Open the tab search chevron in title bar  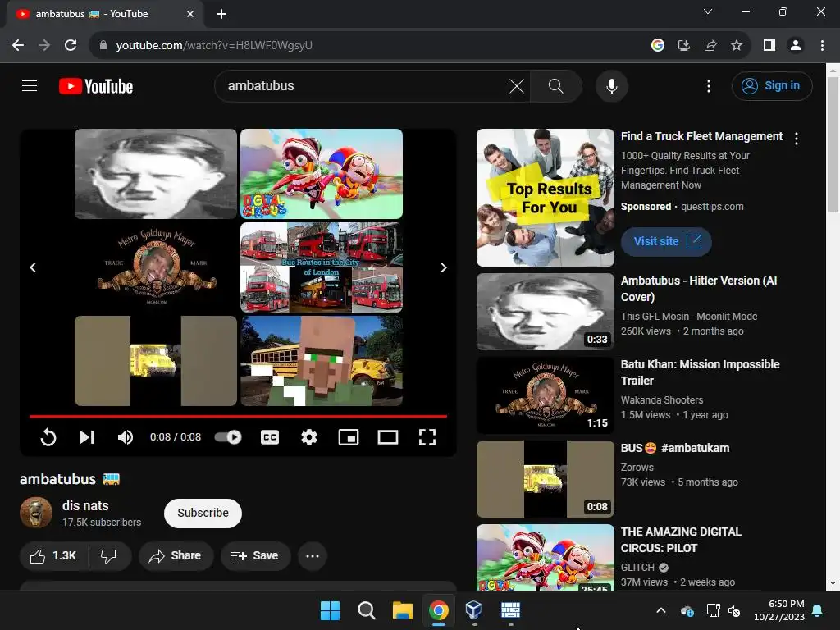(708, 11)
